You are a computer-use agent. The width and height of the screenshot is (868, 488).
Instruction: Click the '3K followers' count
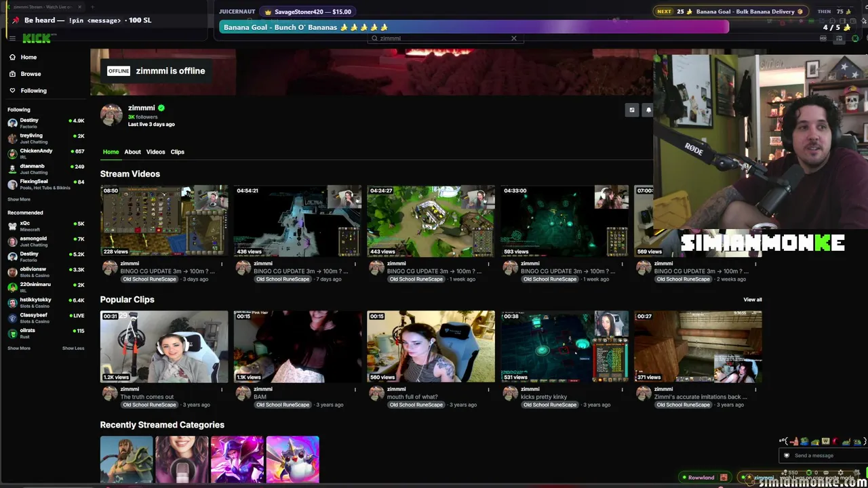[x=143, y=117]
